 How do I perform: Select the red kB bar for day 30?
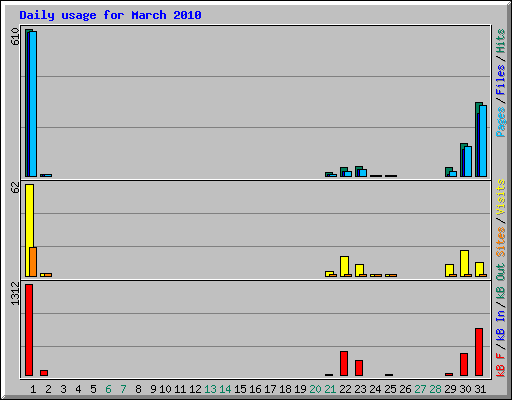pyautogui.click(x=464, y=365)
